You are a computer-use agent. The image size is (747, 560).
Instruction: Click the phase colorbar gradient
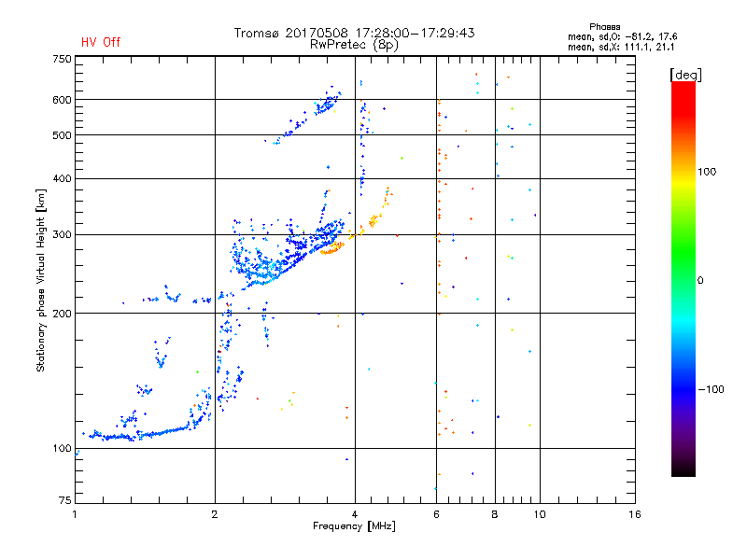click(x=684, y=278)
